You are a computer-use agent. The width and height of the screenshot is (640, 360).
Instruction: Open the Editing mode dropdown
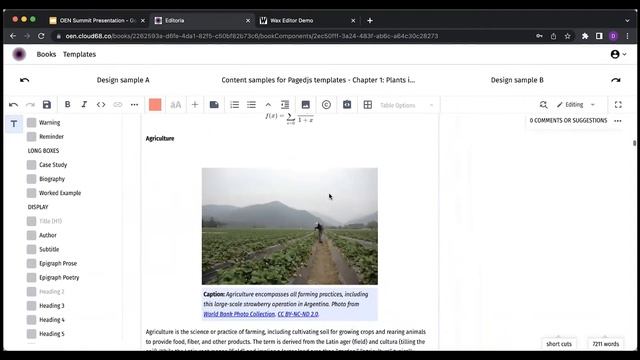pyautogui.click(x=576, y=105)
